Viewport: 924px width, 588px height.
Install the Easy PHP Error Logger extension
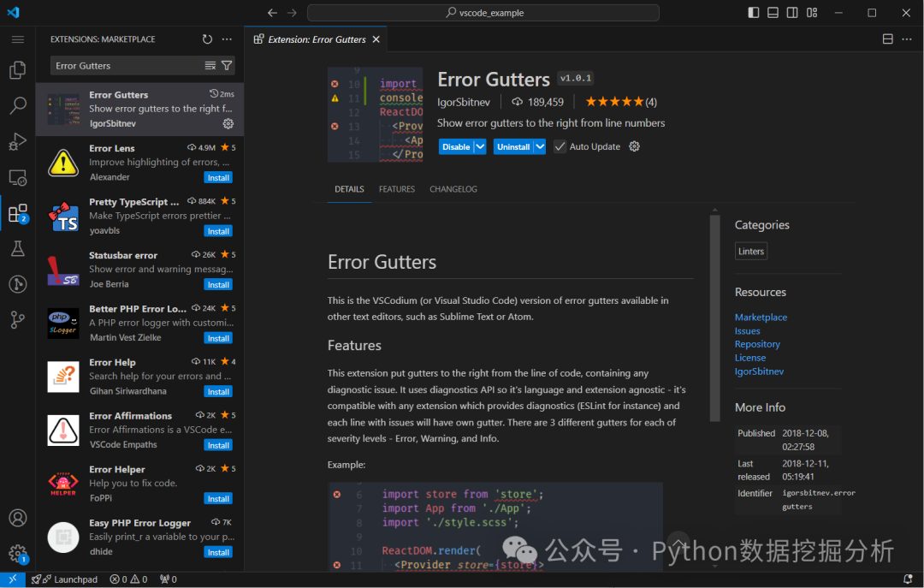point(218,553)
